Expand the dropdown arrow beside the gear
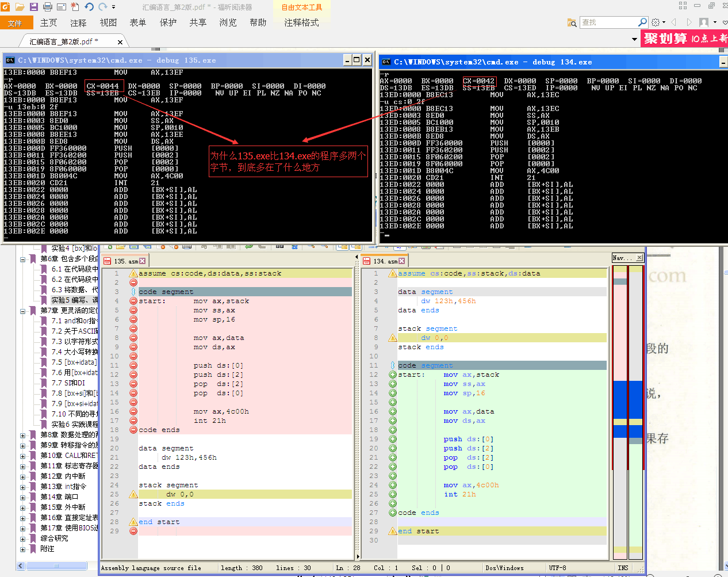This screenshot has height=577, width=728. click(664, 22)
